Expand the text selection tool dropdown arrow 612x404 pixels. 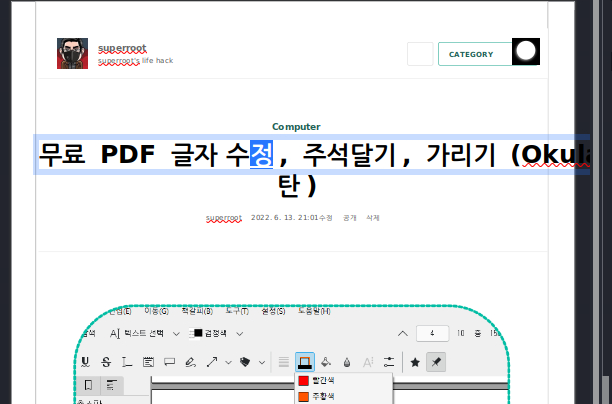tap(176, 334)
